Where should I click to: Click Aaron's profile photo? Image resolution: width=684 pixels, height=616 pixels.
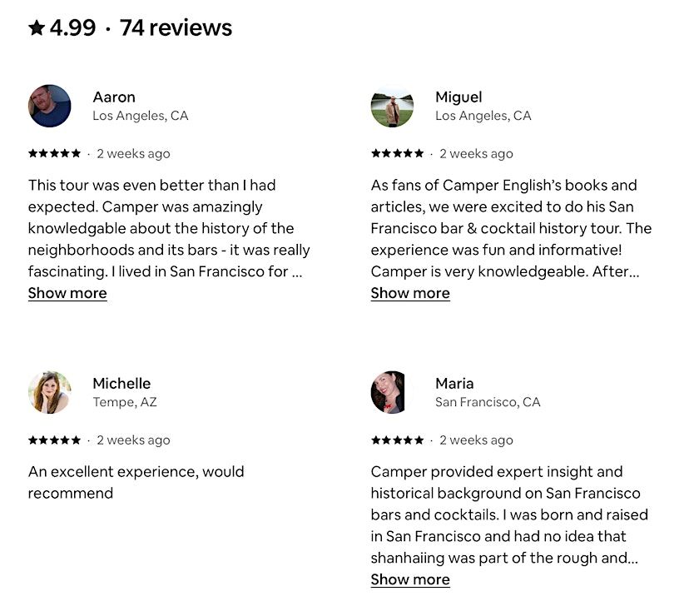(50, 106)
